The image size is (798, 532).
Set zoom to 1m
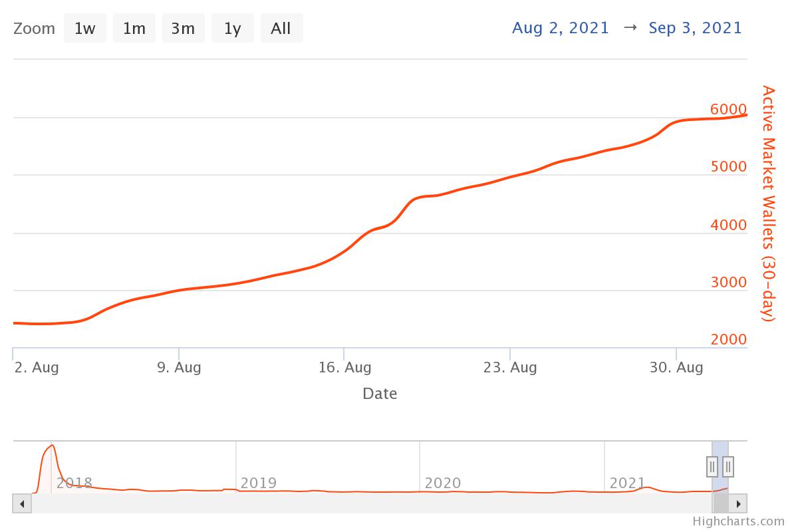click(134, 29)
